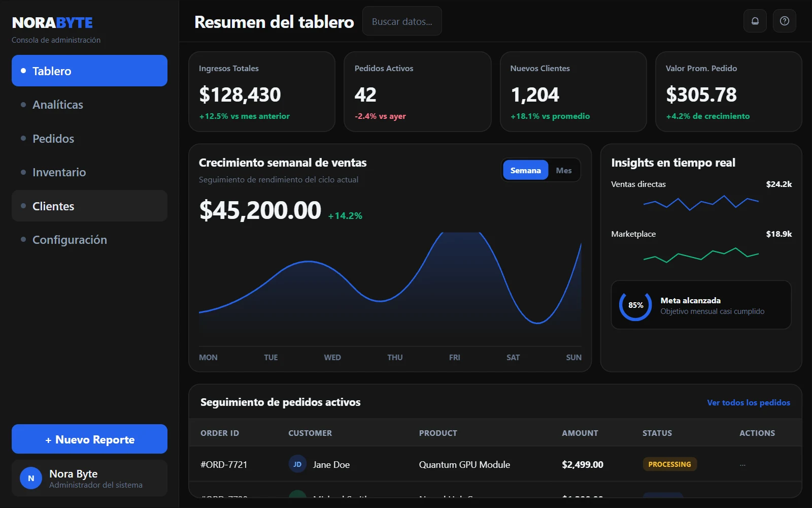The height and width of the screenshot is (508, 812).
Task: Click the Nuevo Reporte button
Action: [x=89, y=438]
